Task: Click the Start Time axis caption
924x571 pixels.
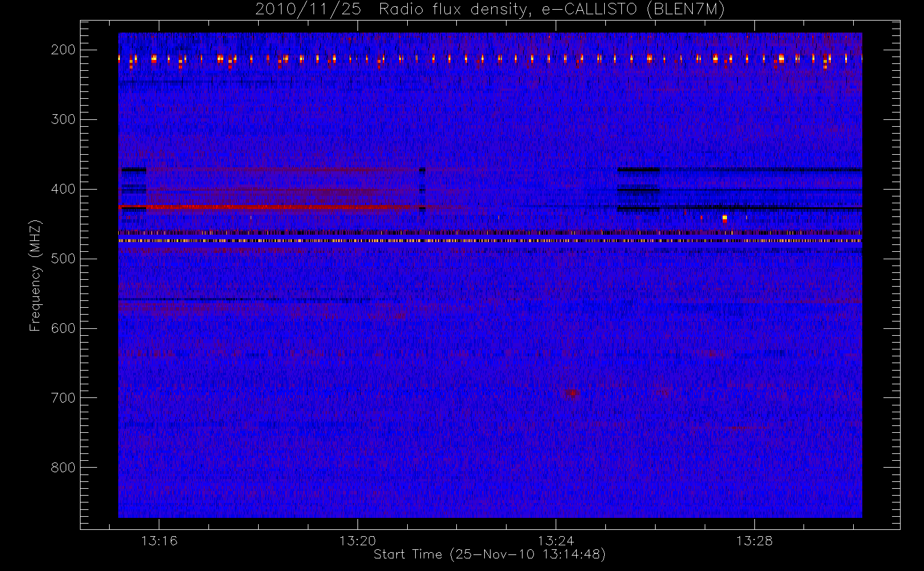Action: [x=489, y=554]
